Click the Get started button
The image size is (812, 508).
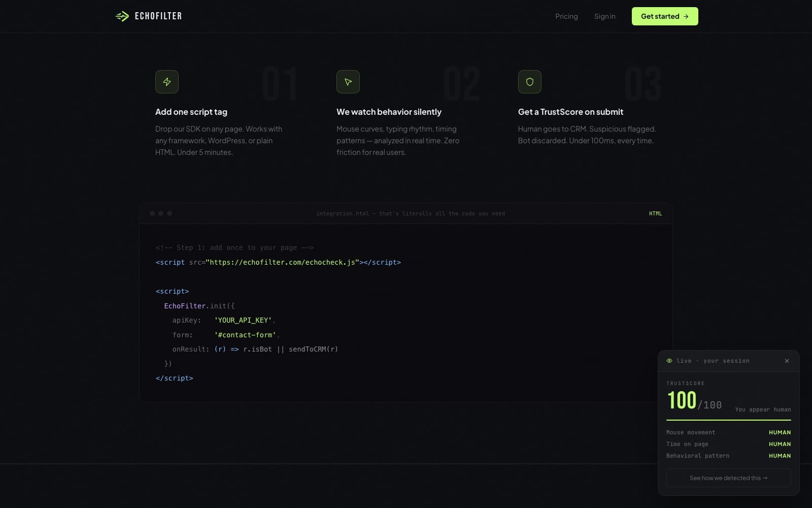click(665, 16)
